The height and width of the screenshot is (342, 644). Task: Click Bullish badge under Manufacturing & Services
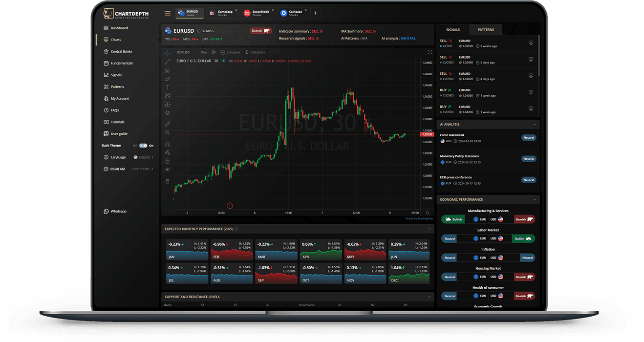(453, 219)
